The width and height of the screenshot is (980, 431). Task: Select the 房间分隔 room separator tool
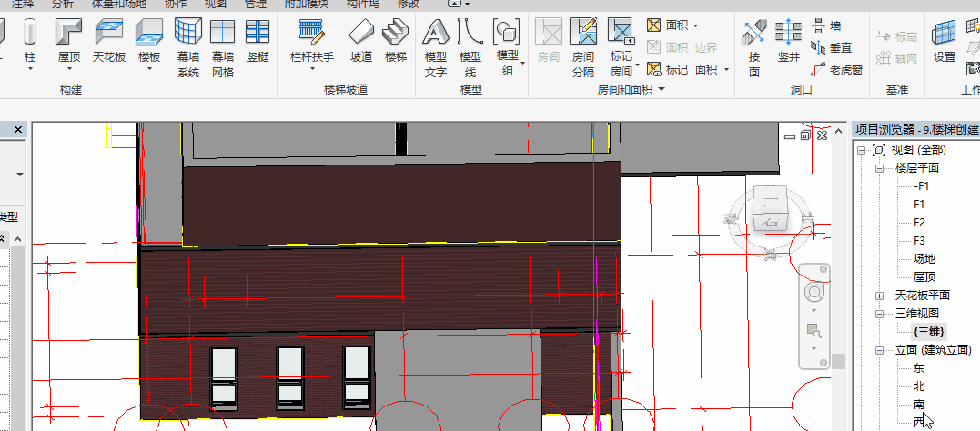583,47
